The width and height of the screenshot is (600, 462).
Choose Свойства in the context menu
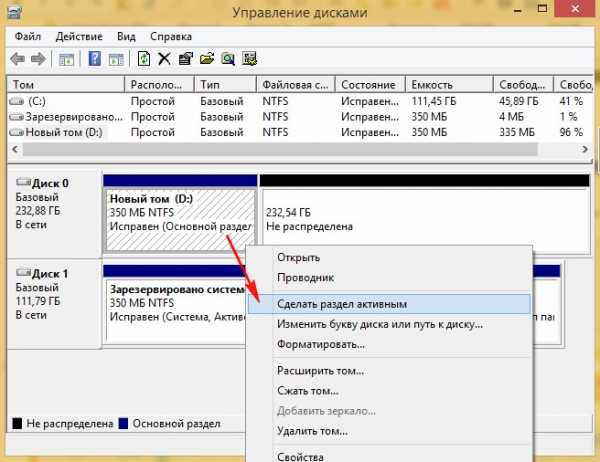pyautogui.click(x=389, y=455)
